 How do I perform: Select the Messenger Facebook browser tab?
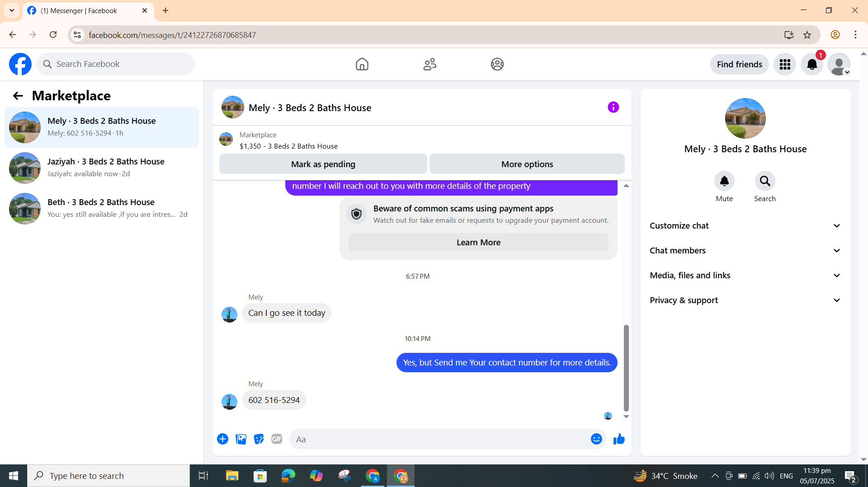click(x=88, y=11)
